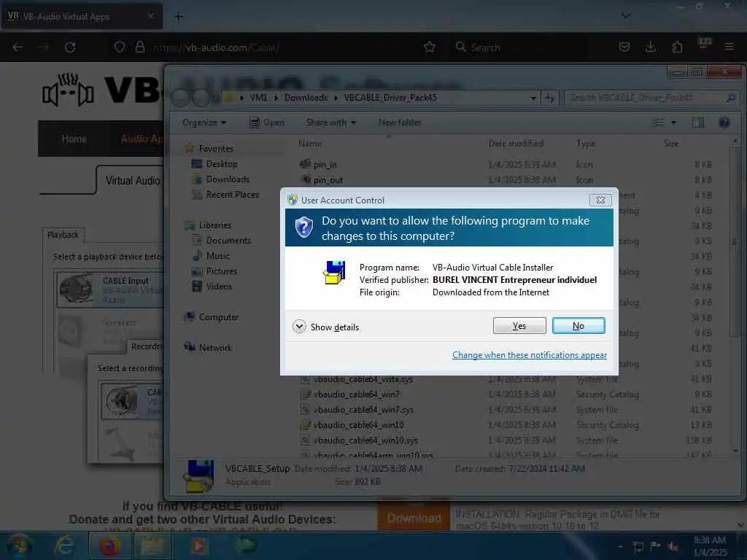Open Explorer help question mark icon

coord(724,122)
